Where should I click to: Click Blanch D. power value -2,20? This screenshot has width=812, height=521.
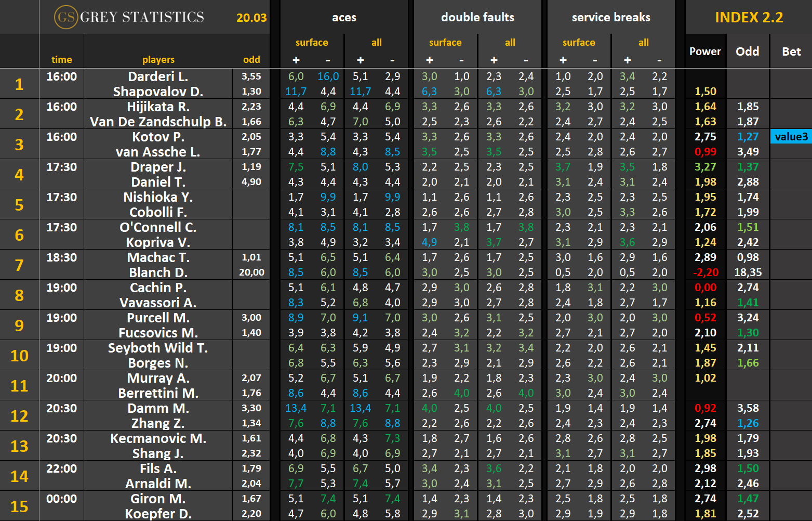point(705,272)
